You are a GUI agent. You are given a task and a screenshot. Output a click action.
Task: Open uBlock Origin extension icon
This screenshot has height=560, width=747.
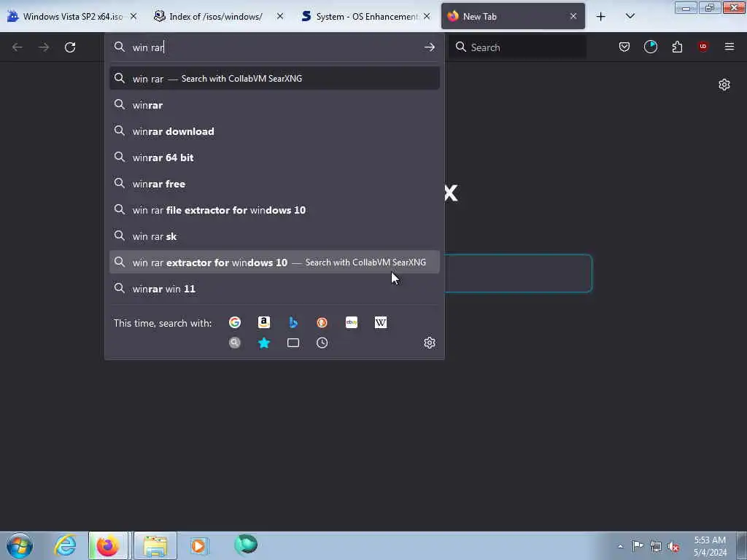[x=703, y=47]
